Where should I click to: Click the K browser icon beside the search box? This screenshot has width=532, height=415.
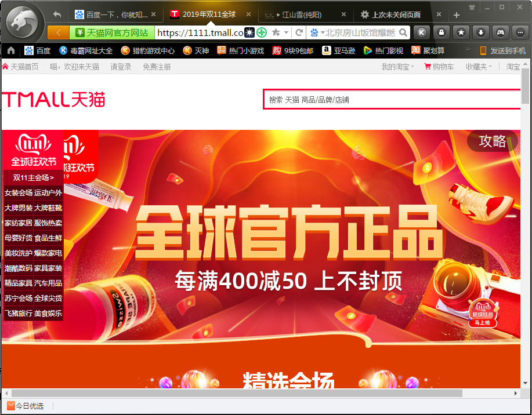(x=421, y=32)
